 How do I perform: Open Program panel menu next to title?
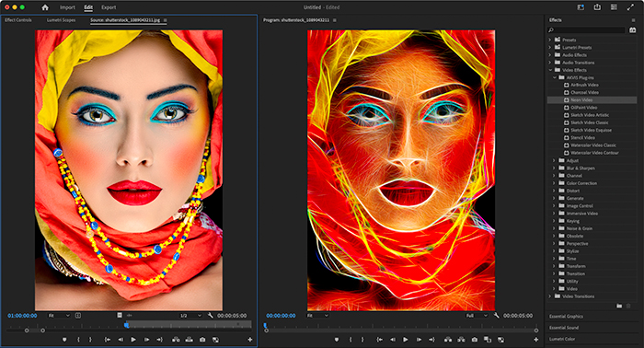pos(334,19)
